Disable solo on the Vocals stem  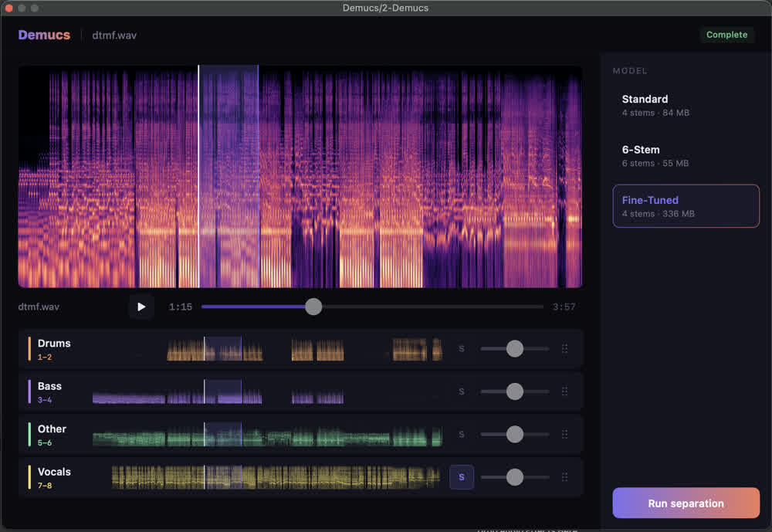[x=462, y=477]
